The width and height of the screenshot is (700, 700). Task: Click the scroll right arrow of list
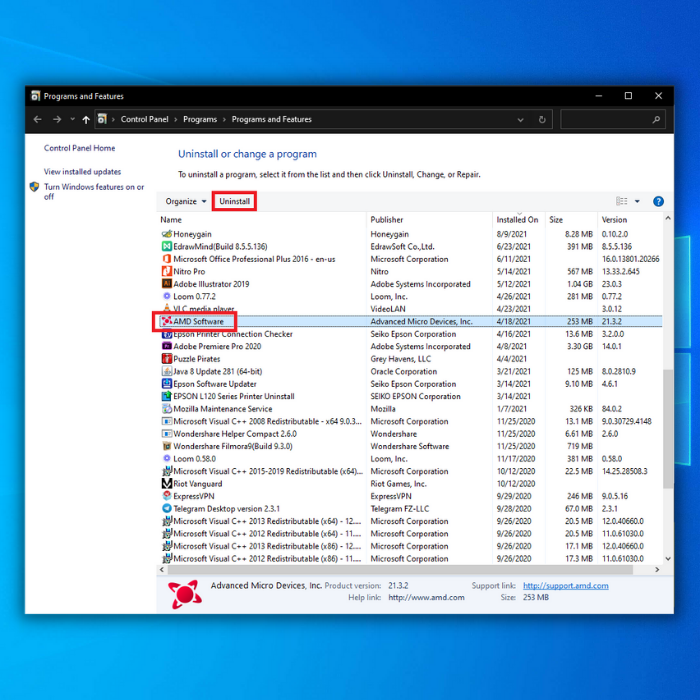click(657, 570)
